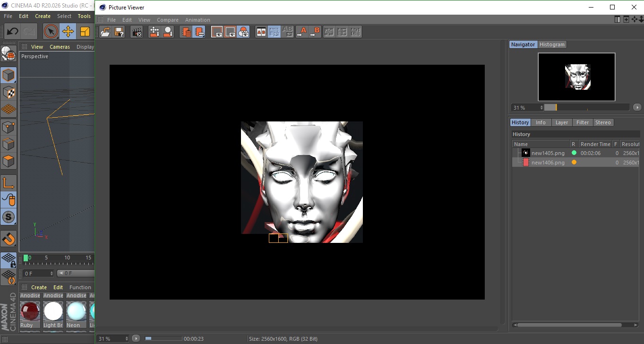Switch to the Filter tab
The image size is (644, 344).
coord(582,122)
